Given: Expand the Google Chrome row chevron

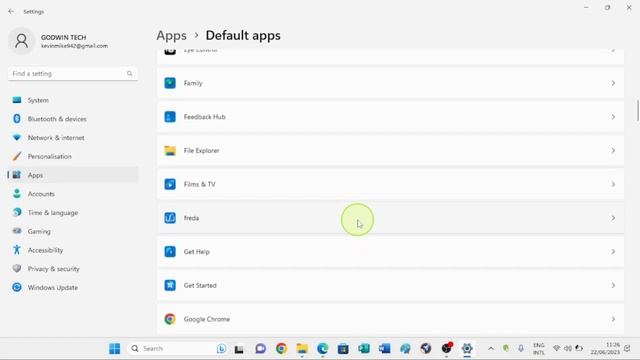Looking at the screenshot, I should coord(613,319).
